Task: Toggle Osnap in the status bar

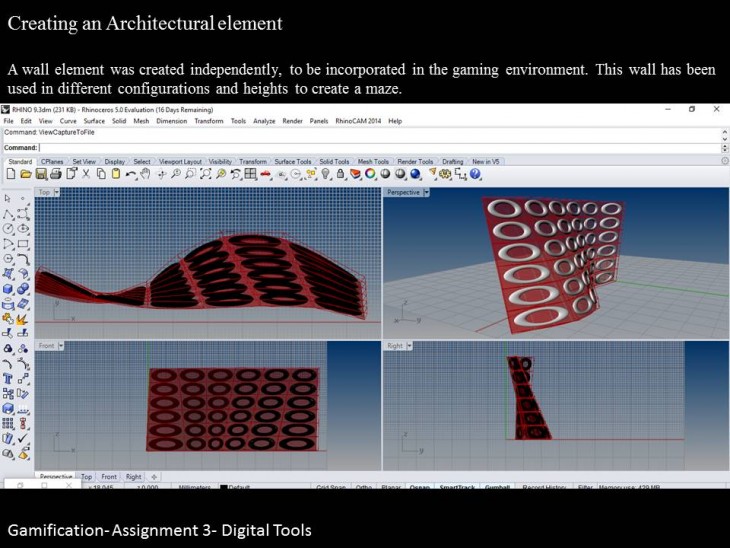Action: pos(419,487)
